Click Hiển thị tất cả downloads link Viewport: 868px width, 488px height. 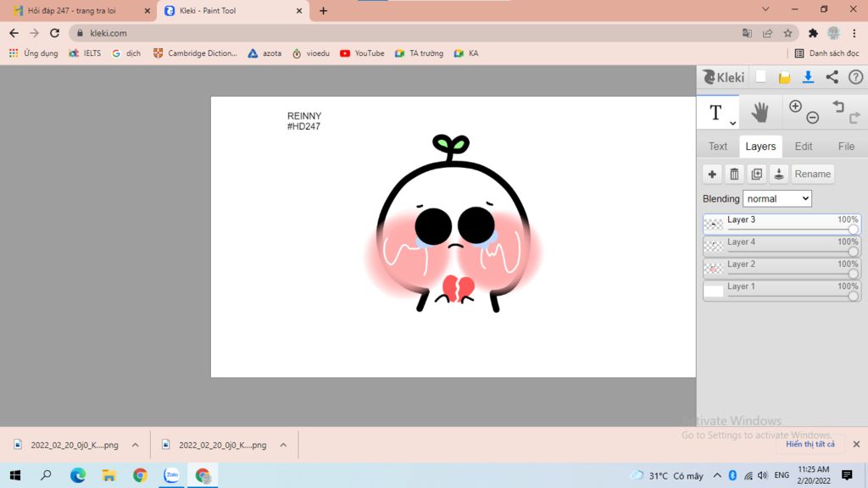[810, 444]
